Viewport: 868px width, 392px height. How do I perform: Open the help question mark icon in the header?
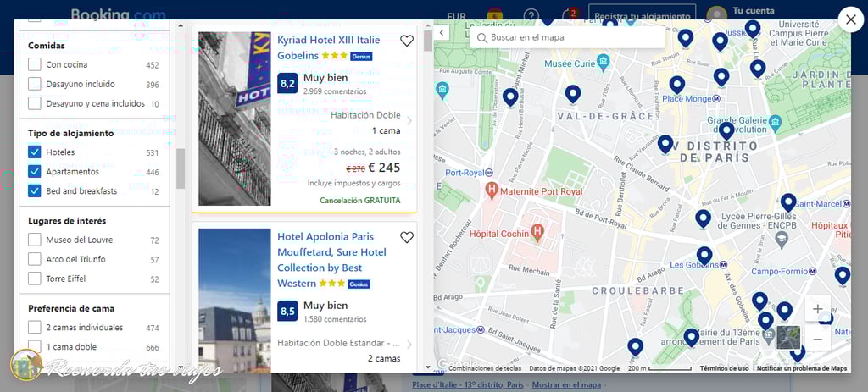(531, 16)
